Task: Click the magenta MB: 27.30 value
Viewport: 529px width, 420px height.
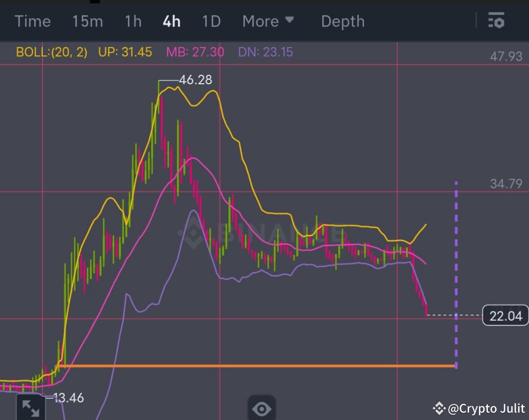Action: pyautogui.click(x=195, y=52)
